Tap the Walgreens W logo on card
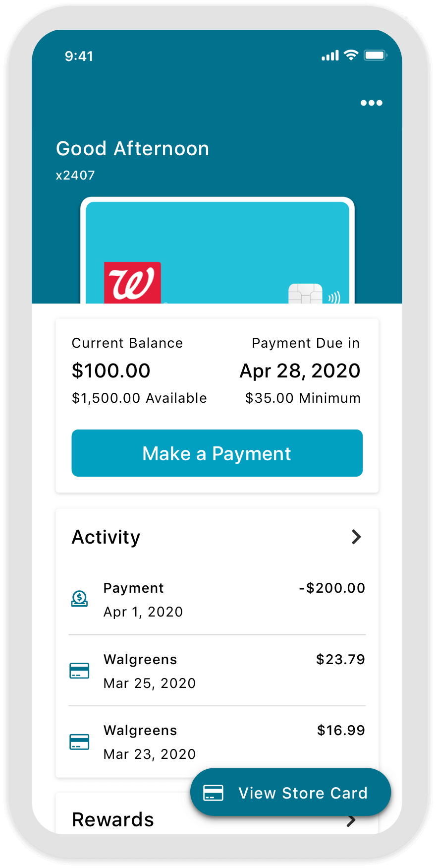 (132, 283)
